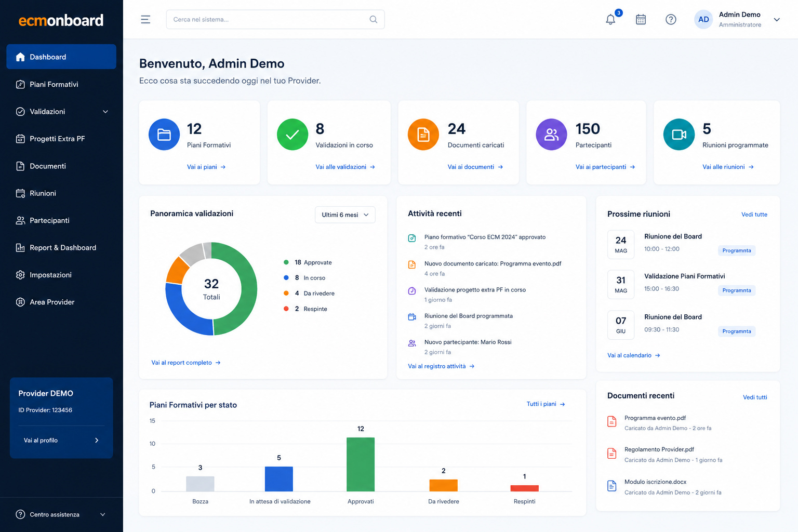Image resolution: width=798 pixels, height=532 pixels.
Task: Click the green Validazioni checkmark icon
Action: (x=292, y=135)
